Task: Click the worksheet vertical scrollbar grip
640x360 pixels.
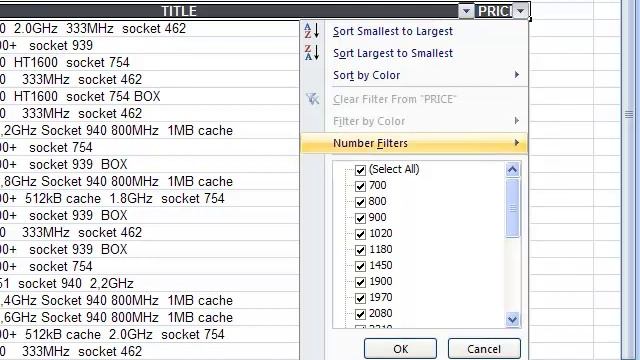Action: click(629, 115)
